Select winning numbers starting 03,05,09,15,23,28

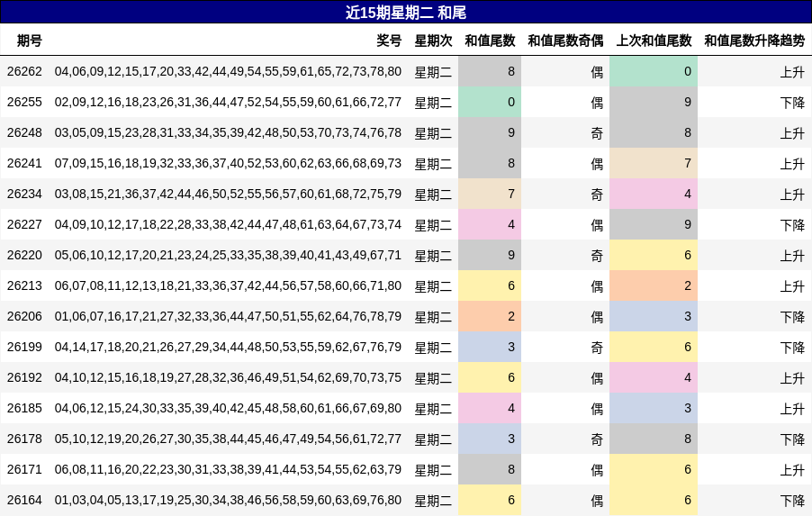pyautogui.click(x=228, y=132)
